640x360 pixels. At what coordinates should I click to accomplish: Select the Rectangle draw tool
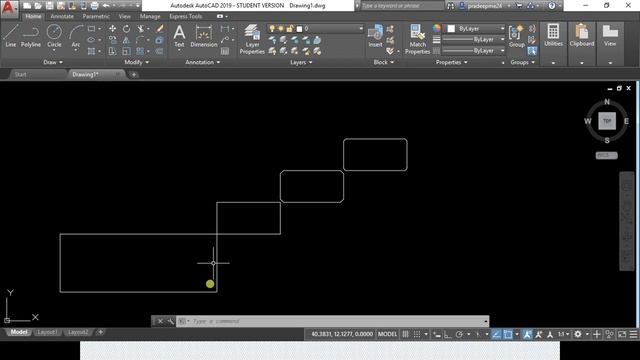tap(91, 29)
